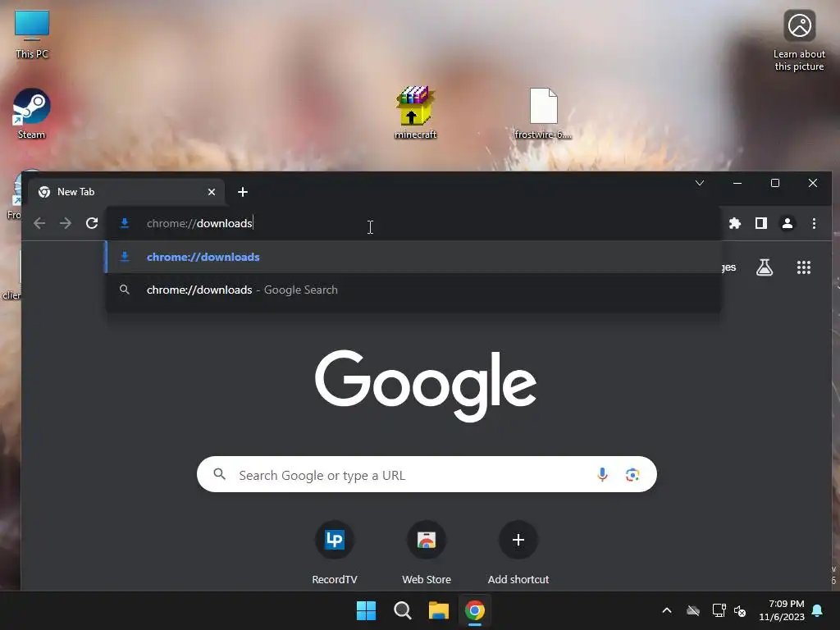
Task: Open Windows taskbar search
Action: point(402,610)
